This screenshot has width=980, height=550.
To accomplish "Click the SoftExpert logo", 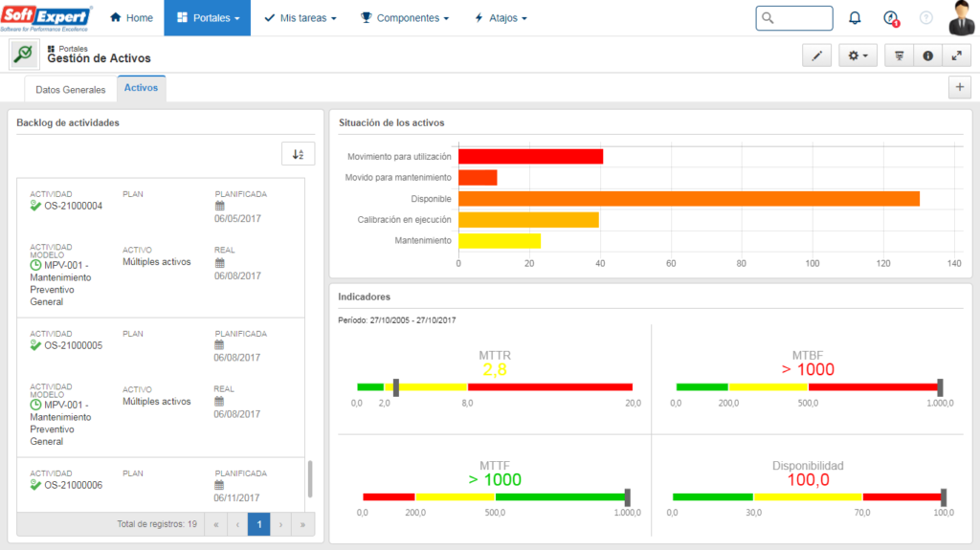I will pos(46,17).
